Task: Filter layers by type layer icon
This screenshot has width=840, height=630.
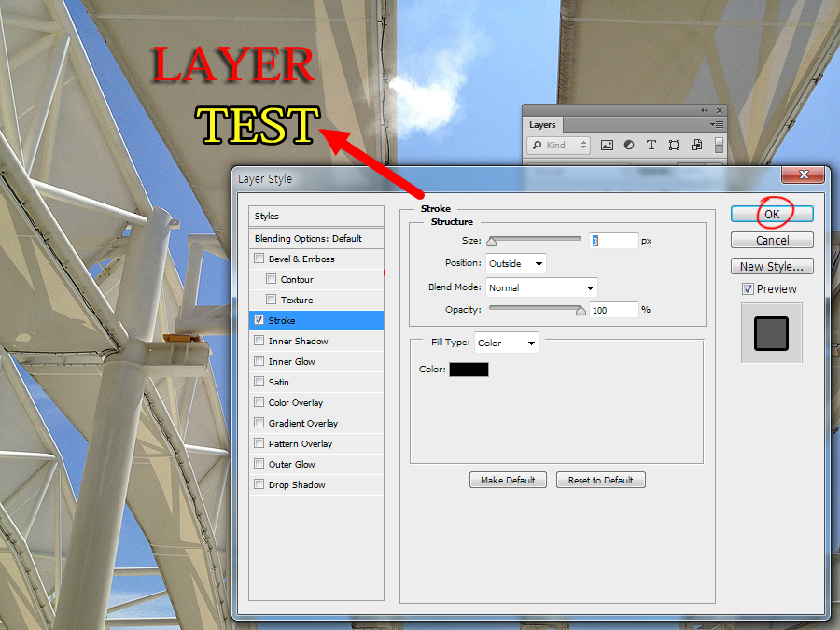Action: point(651,146)
